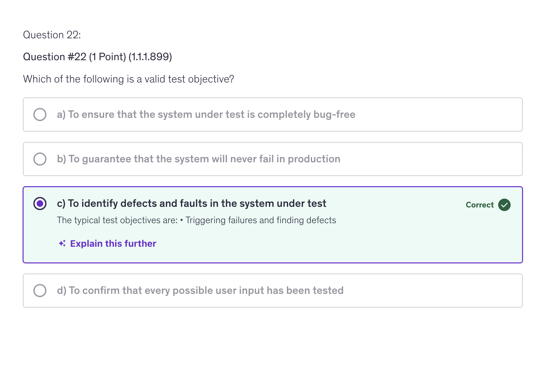The image size is (543, 392).
Task: Select radio button for option a bug-free
Action: 40,115
